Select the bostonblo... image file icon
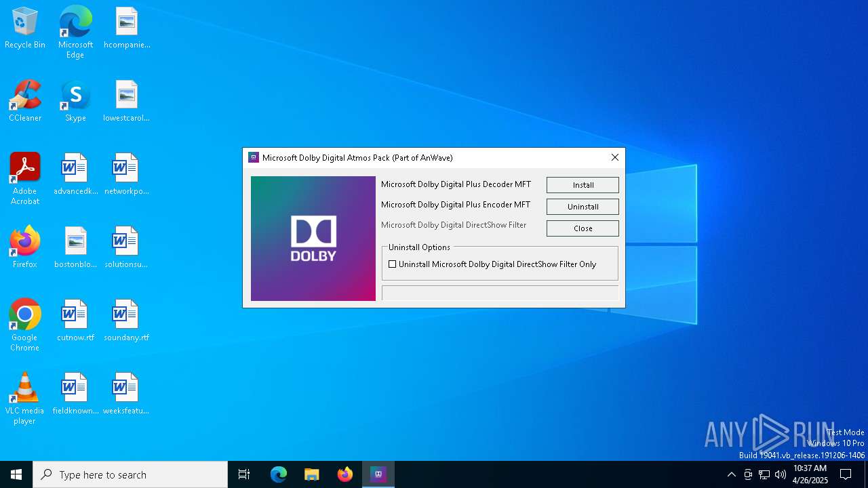The image size is (868, 488). (x=75, y=247)
